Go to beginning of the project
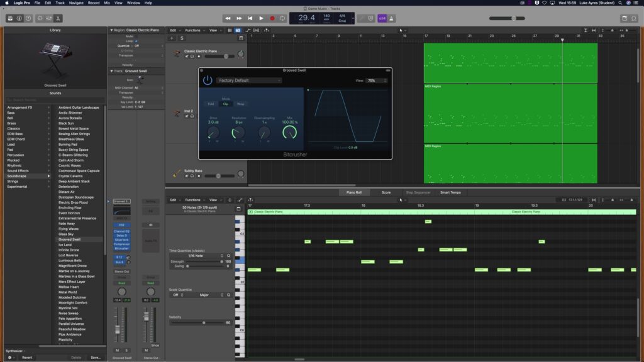Image resolution: width=644 pixels, height=362 pixels. click(x=250, y=18)
